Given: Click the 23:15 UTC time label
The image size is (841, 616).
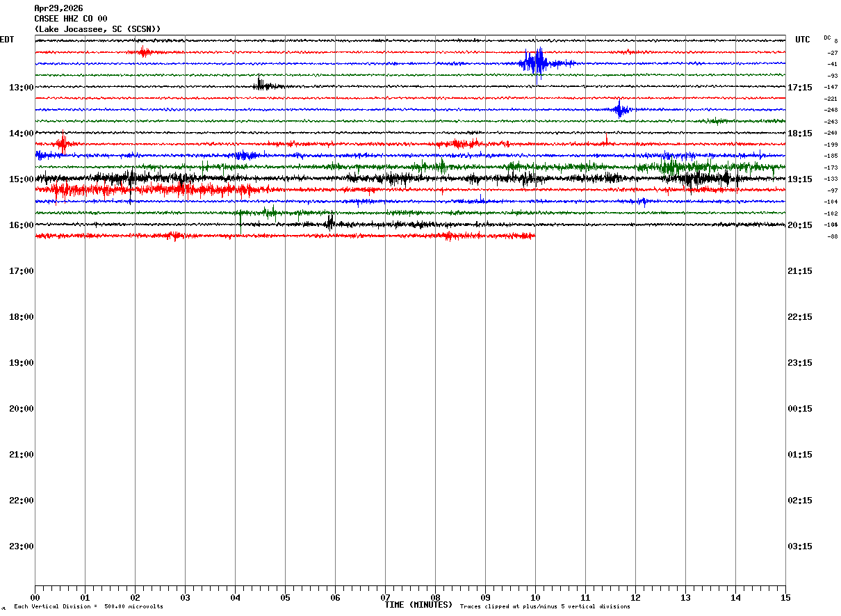Looking at the screenshot, I should [x=800, y=363].
